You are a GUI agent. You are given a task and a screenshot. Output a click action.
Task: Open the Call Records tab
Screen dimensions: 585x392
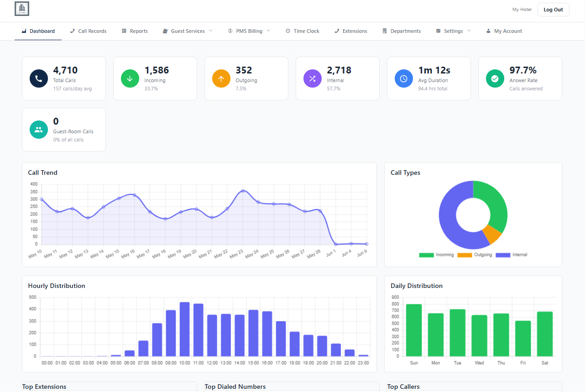click(x=89, y=31)
